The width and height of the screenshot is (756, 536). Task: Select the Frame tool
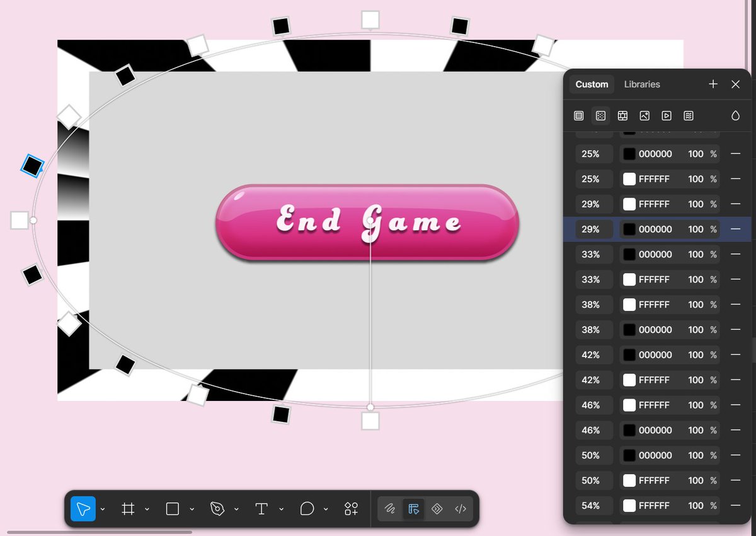pyautogui.click(x=128, y=509)
